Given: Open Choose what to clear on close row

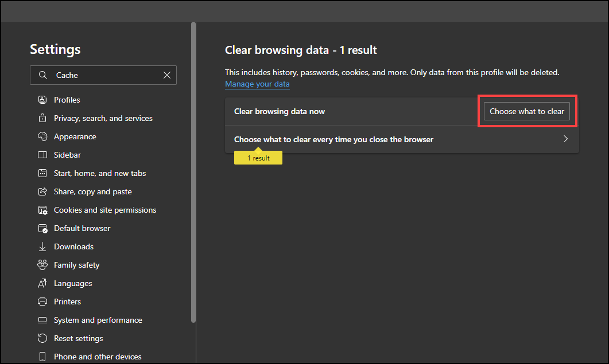Looking at the screenshot, I should pos(333,139).
